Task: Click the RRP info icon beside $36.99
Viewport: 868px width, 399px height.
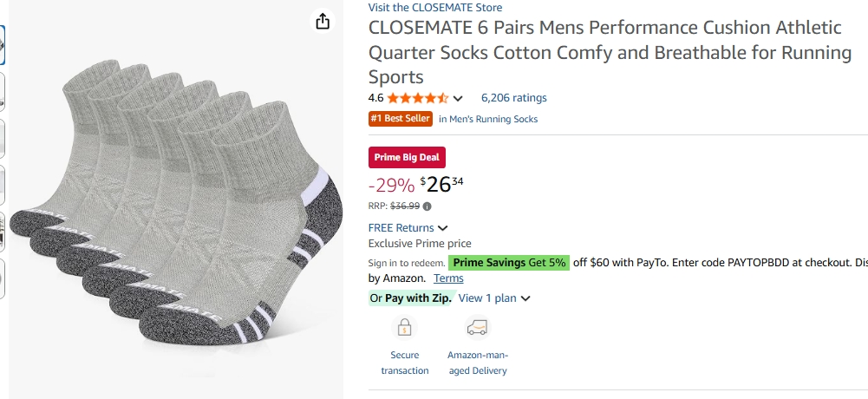Action: 427,206
